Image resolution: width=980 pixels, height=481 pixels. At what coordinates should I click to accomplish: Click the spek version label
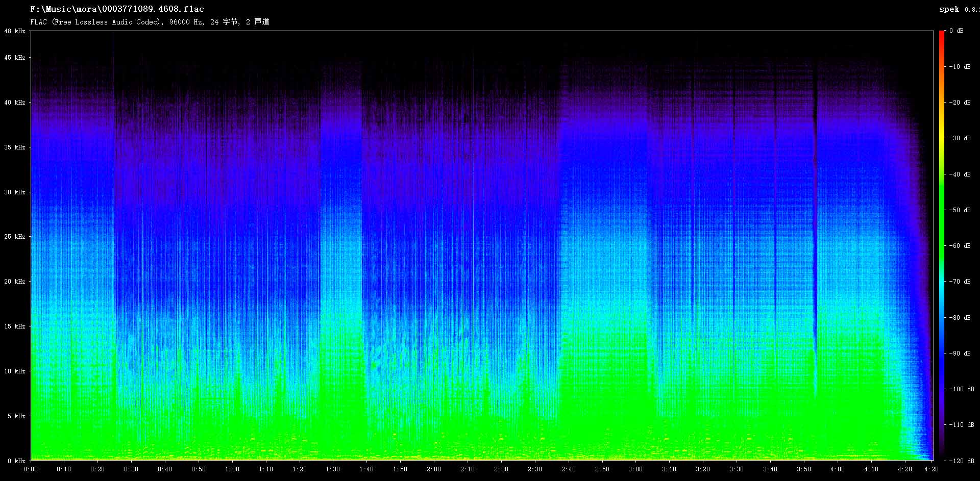pos(959,9)
